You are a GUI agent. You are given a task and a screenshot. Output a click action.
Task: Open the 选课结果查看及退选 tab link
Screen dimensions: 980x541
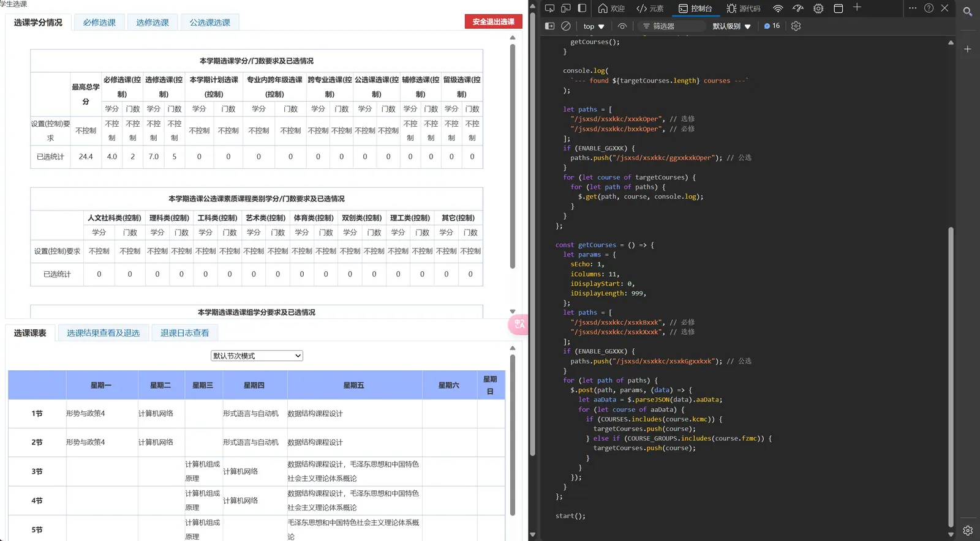104,333
